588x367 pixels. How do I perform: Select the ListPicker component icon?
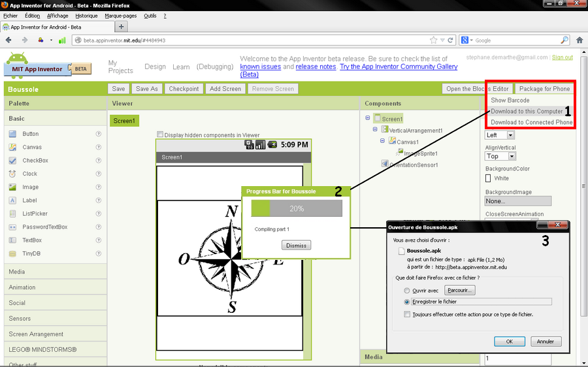(12, 214)
